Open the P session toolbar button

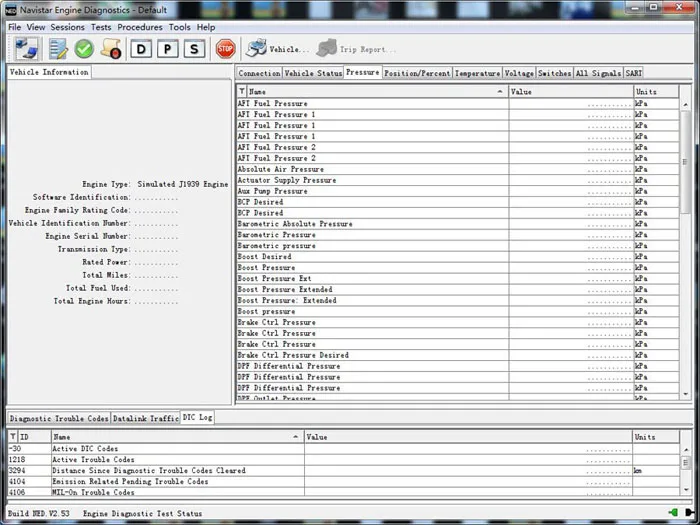(167, 49)
